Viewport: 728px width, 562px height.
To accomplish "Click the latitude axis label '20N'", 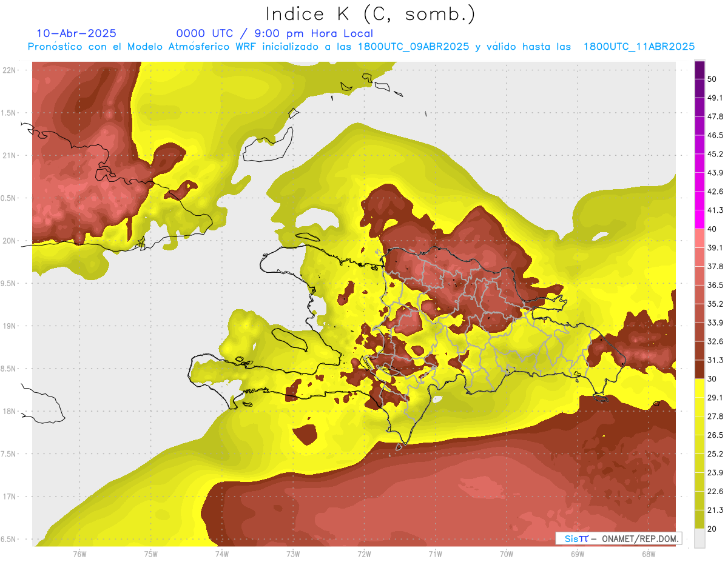I will pos(10,241).
